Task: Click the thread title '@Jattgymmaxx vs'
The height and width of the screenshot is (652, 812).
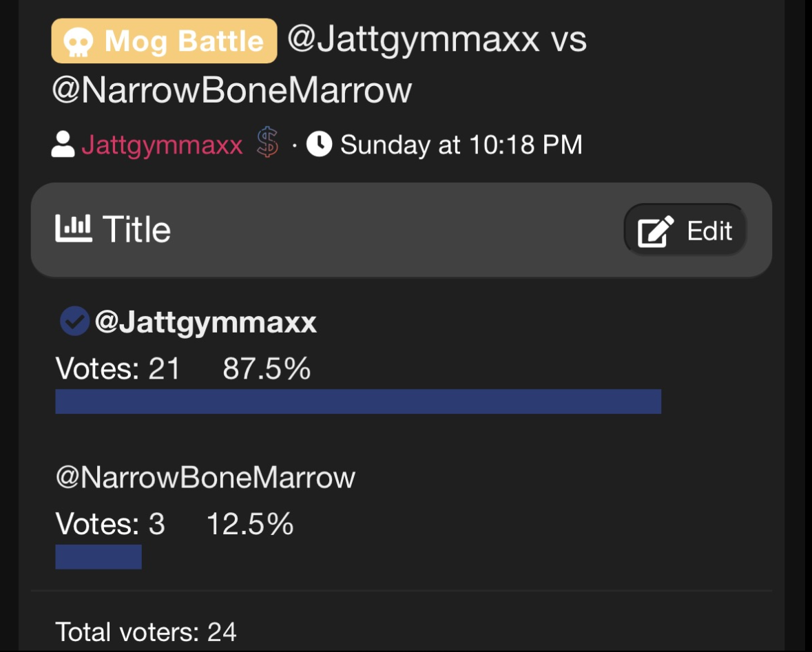Action: 436,40
